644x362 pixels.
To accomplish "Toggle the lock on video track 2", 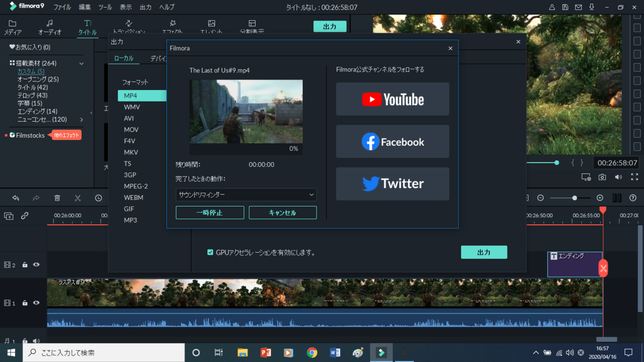I will (25, 265).
